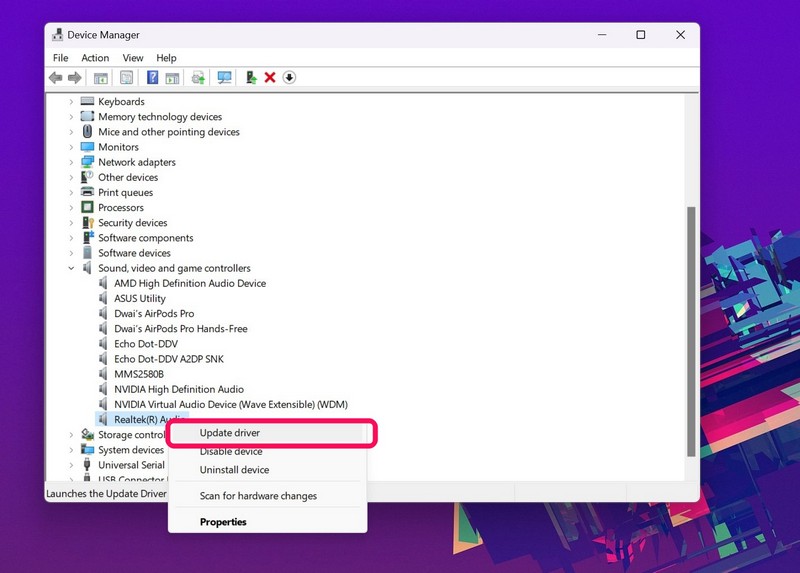Viewport: 800px width, 573px height.
Task: Select Properties in the context menu
Action: 223,522
